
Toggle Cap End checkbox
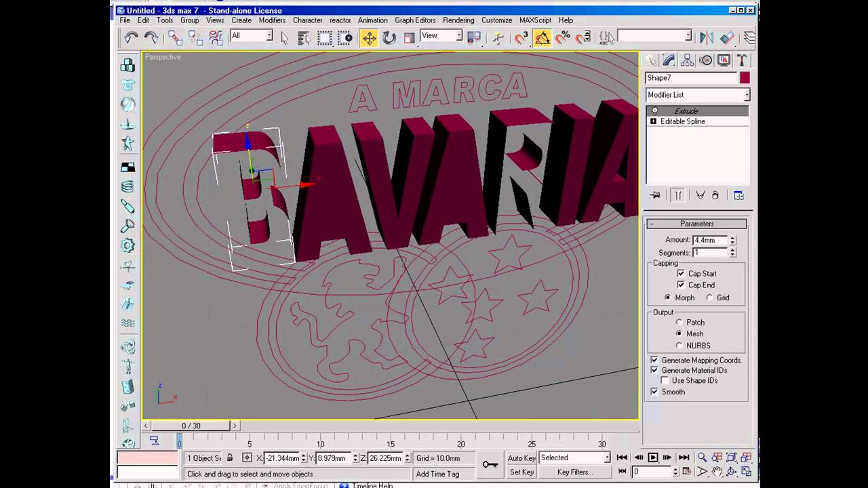681,285
